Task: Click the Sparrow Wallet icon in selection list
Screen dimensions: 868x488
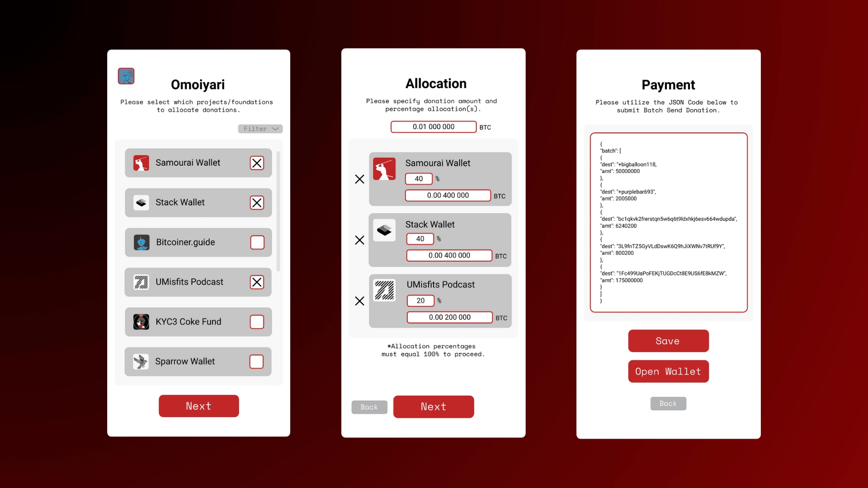Action: (x=141, y=361)
